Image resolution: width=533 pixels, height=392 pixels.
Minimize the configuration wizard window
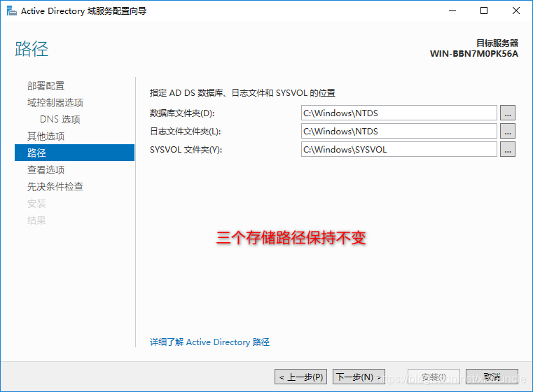coord(452,11)
